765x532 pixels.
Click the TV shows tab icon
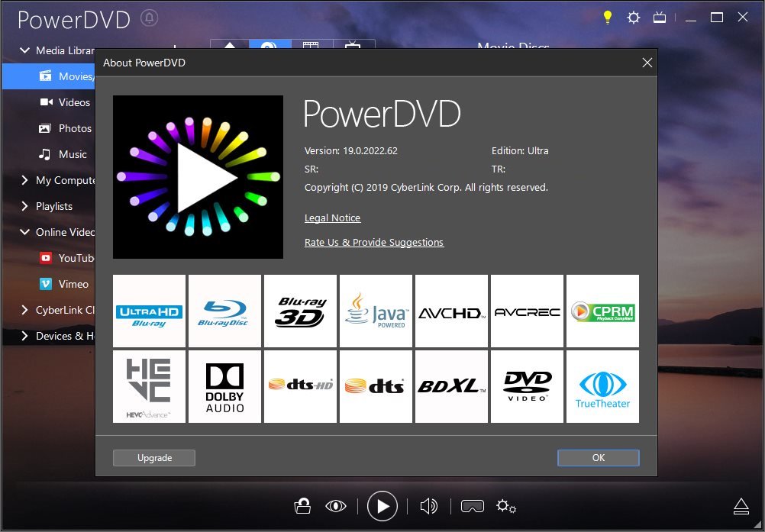(x=353, y=44)
